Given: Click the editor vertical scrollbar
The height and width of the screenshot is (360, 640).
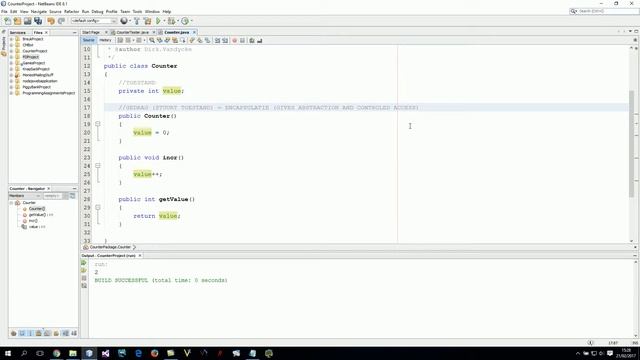Looking at the screenshot, I should [x=632, y=143].
